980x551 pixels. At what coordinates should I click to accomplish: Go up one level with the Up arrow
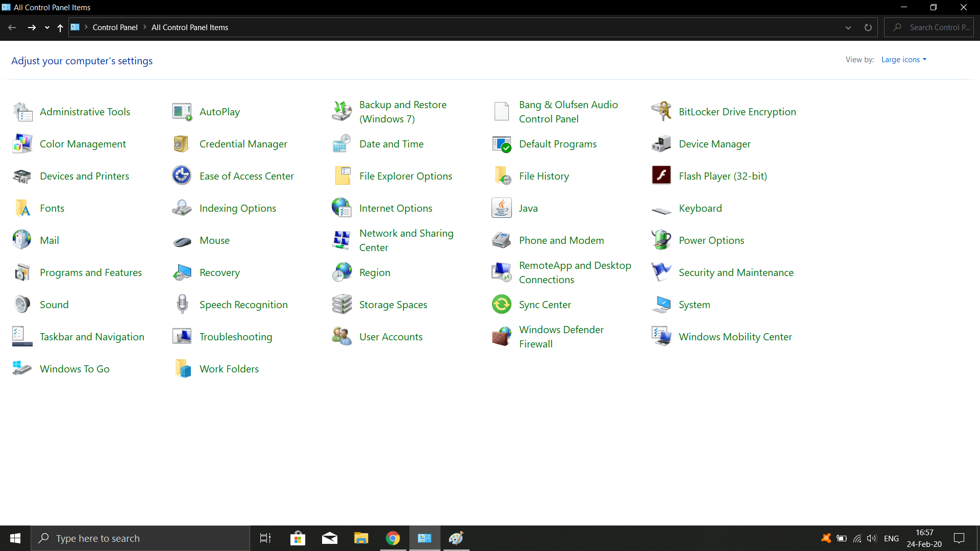[x=60, y=28]
